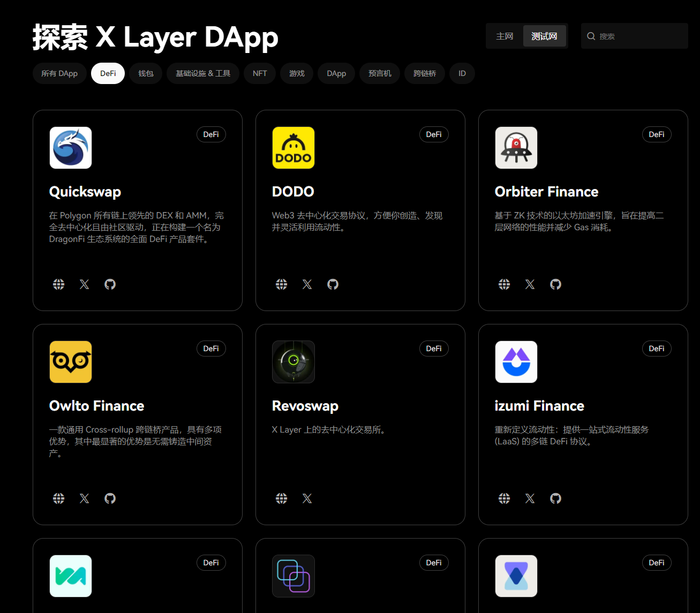The height and width of the screenshot is (613, 700).
Task: Open izumi Finance X (Twitter) icon
Action: (530, 498)
